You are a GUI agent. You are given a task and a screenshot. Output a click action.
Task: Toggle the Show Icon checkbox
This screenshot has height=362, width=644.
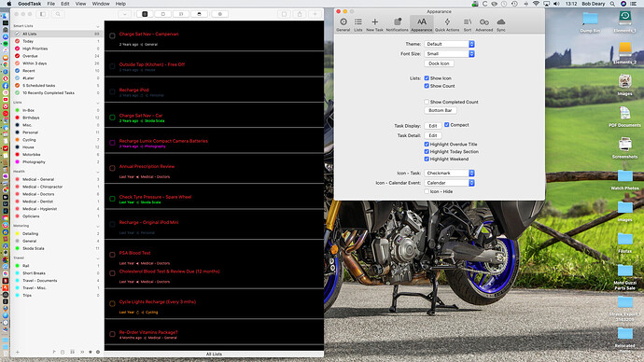tap(427, 78)
